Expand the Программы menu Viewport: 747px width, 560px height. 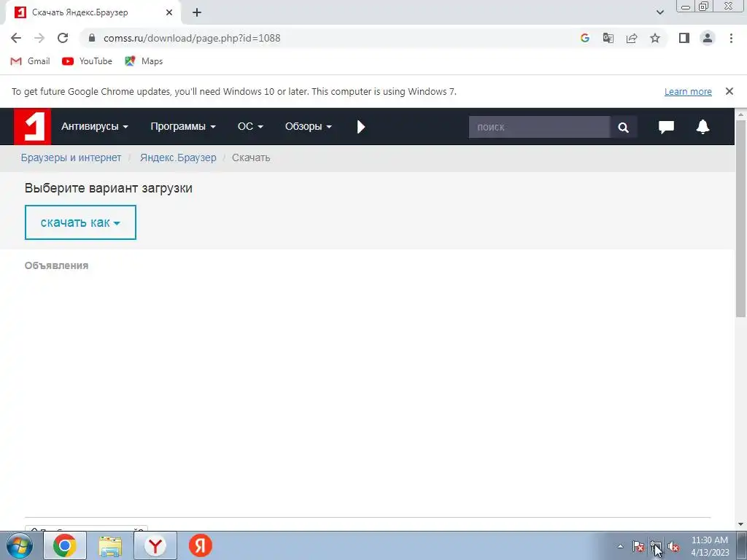pos(183,127)
